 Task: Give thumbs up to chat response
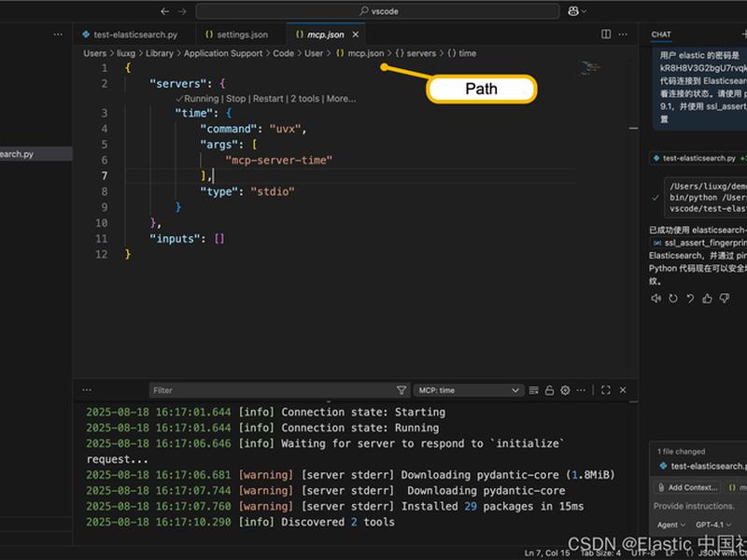pos(707,299)
